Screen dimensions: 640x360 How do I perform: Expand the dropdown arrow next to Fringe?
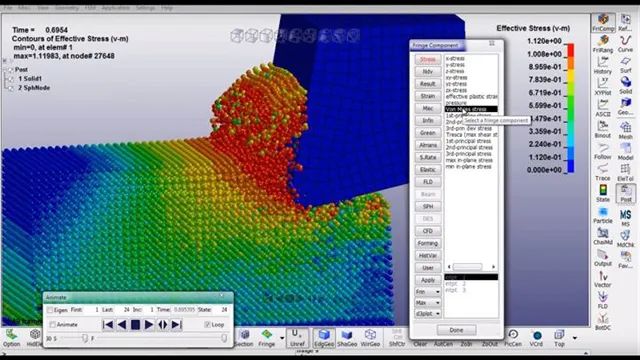[x=282, y=338]
